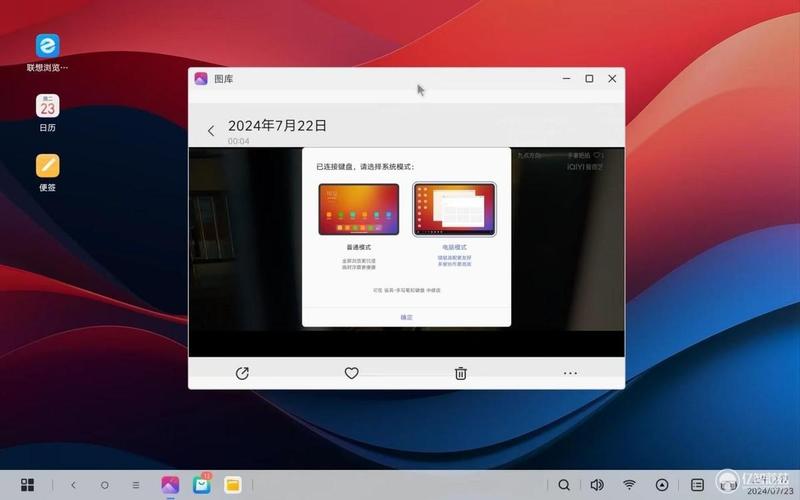Click the taskbar back navigation arrow
800x500 pixels.
click(x=73, y=485)
